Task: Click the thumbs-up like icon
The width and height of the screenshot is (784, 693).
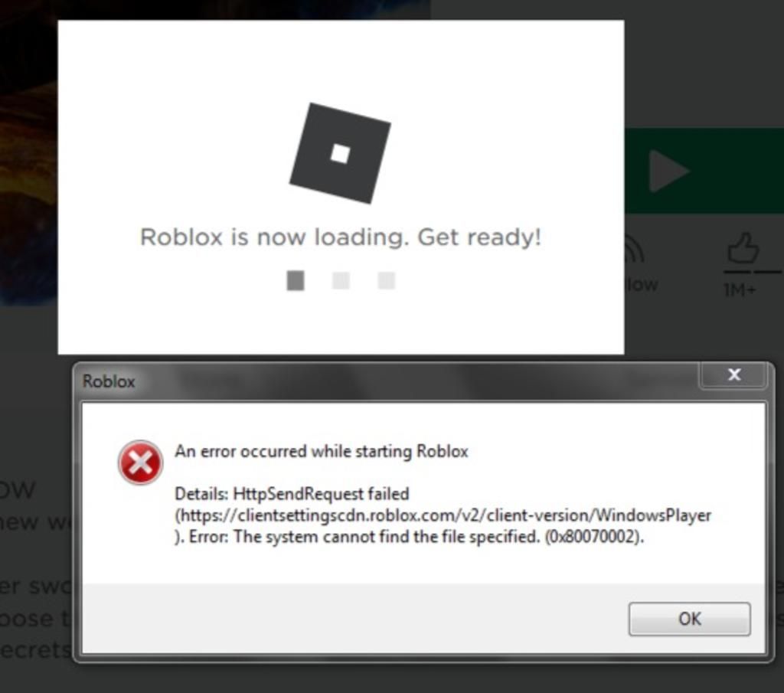Action: point(743,248)
